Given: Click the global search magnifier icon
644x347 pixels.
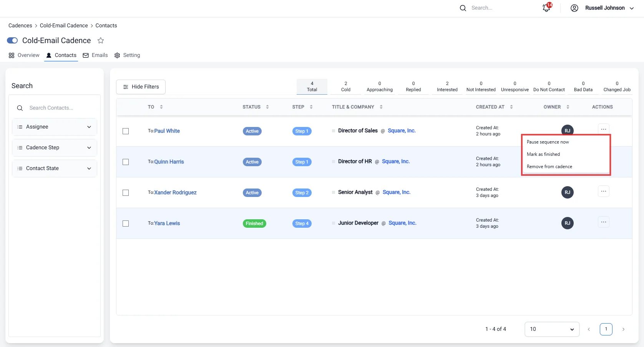Looking at the screenshot, I should 463,8.
